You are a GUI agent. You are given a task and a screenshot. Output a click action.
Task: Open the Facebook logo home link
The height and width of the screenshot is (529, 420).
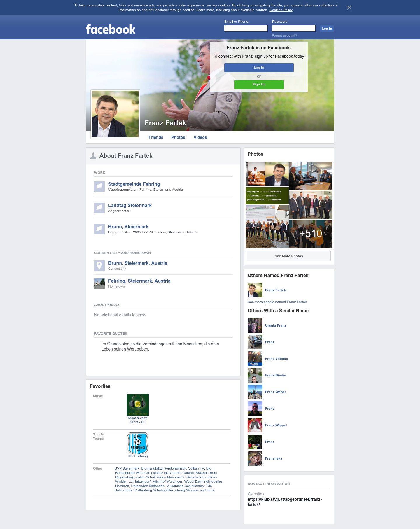[111, 29]
